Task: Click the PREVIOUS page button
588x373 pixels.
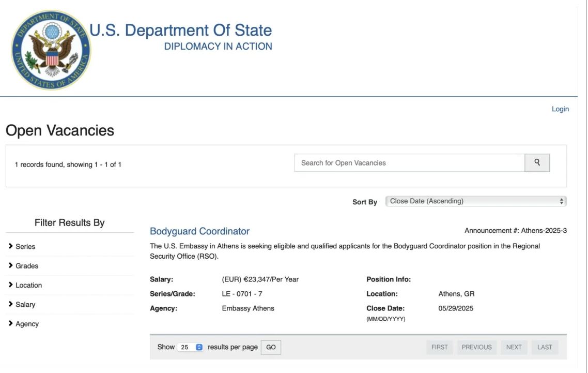Action: point(476,347)
